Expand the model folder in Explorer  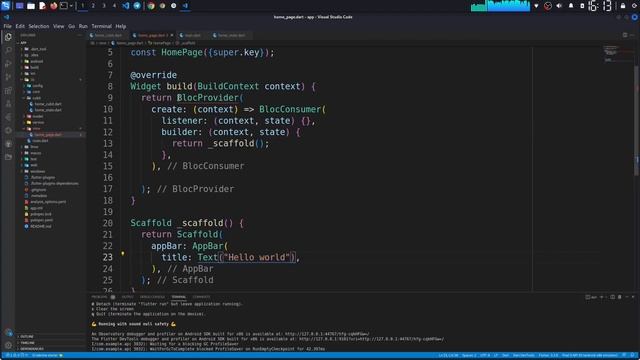point(50,116)
